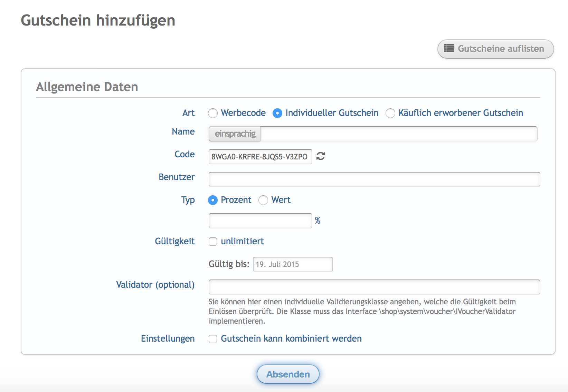This screenshot has width=568, height=392.
Task: Check Gutschein kann kombiniert werden
Action: click(213, 339)
